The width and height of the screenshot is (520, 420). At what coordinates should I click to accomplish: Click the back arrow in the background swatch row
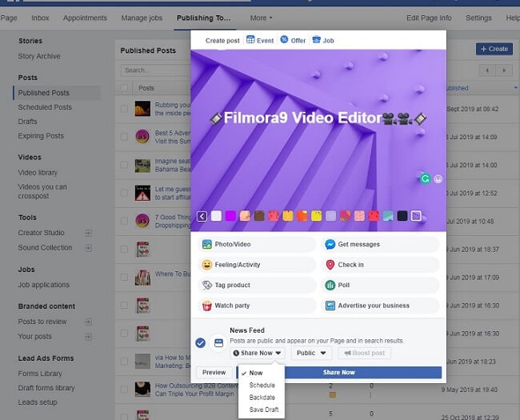click(202, 216)
